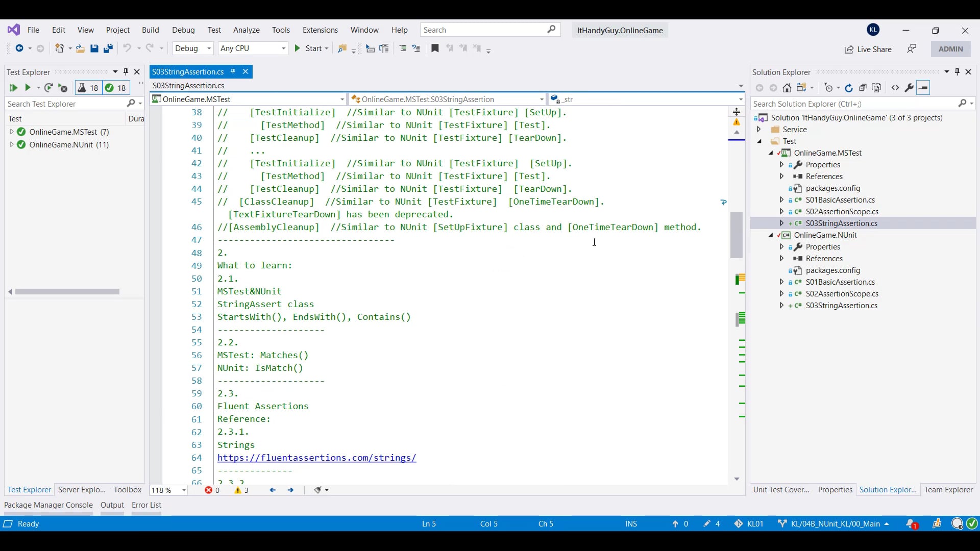980x551 pixels.
Task: Open notifications bell in status bar
Action: (911, 524)
